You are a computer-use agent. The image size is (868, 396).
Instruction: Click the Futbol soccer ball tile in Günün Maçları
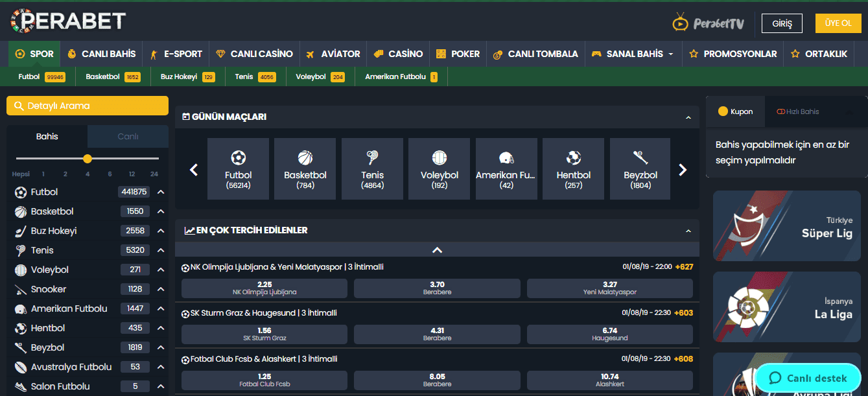coord(238,168)
